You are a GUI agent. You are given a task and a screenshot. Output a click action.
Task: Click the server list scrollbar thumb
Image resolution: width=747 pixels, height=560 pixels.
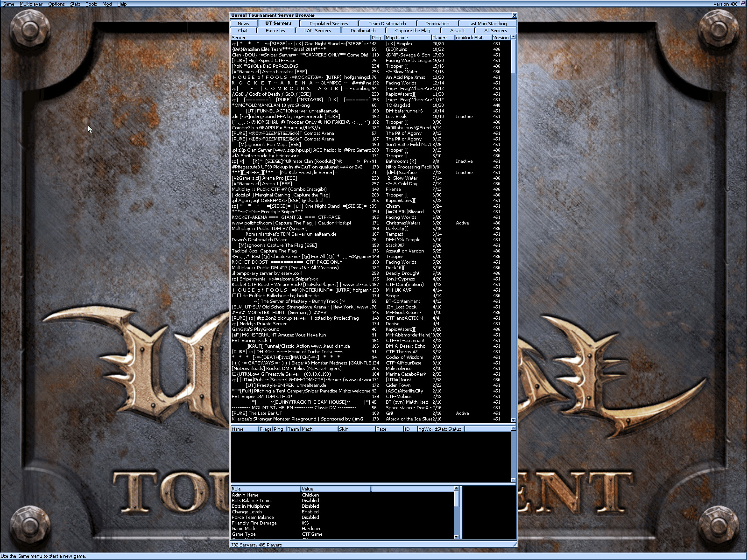pos(514,56)
